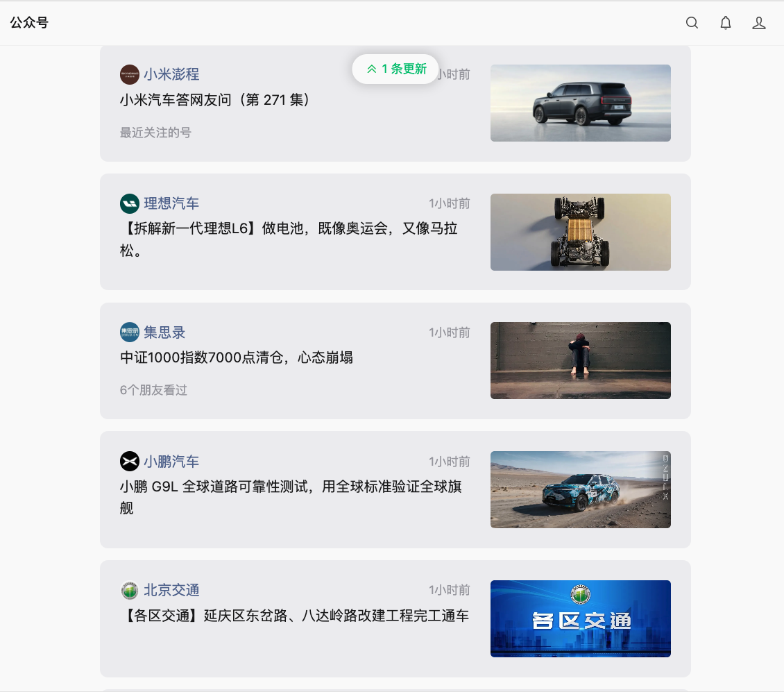Open 集思录 account name link

point(164,332)
